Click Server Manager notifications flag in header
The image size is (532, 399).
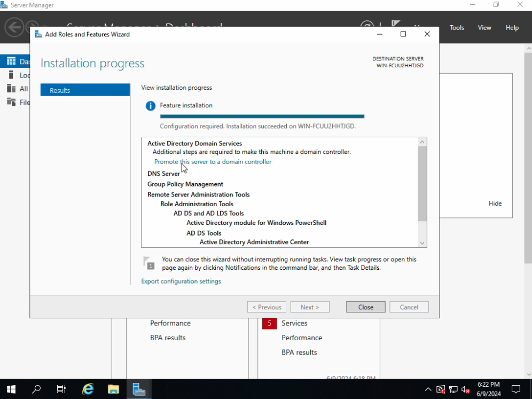pos(395,23)
